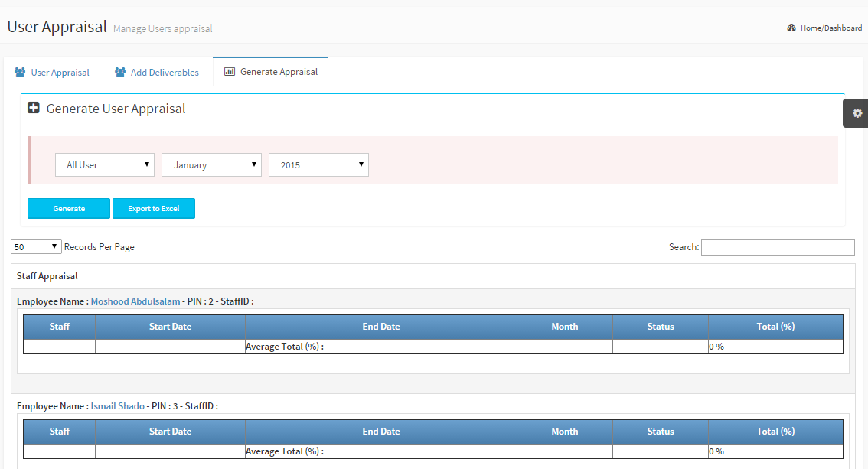
Task: Change the Records Per Page selector
Action: (x=36, y=247)
